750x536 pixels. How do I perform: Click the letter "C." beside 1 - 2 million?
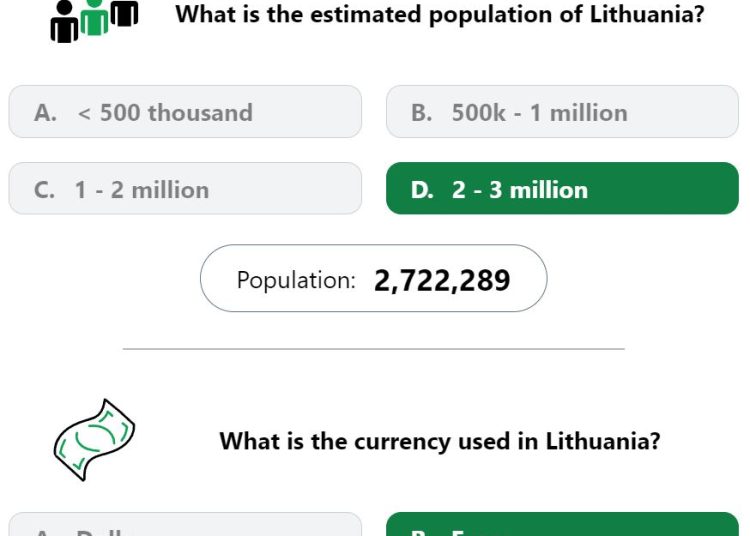(x=44, y=190)
